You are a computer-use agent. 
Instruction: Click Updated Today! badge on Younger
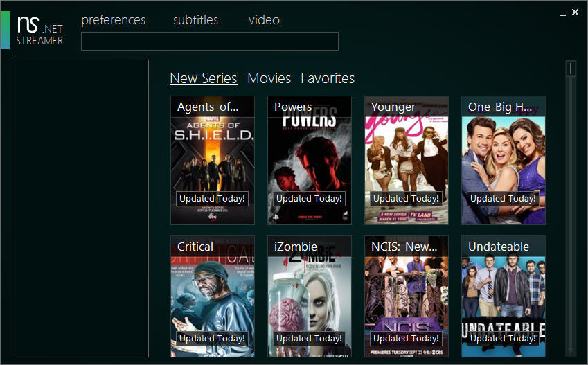406,199
